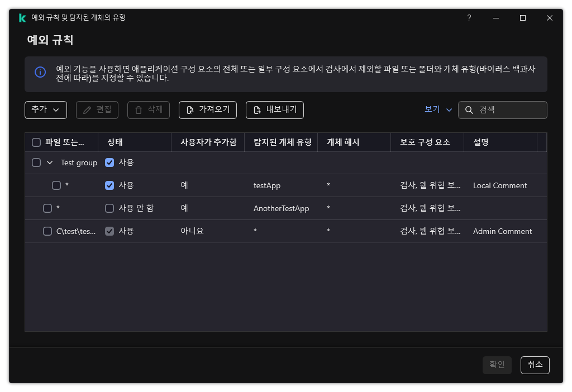Image resolution: width=572 pixels, height=392 pixels.
Task: Disable the 사용 checkbox for Test group
Action: coord(109,162)
